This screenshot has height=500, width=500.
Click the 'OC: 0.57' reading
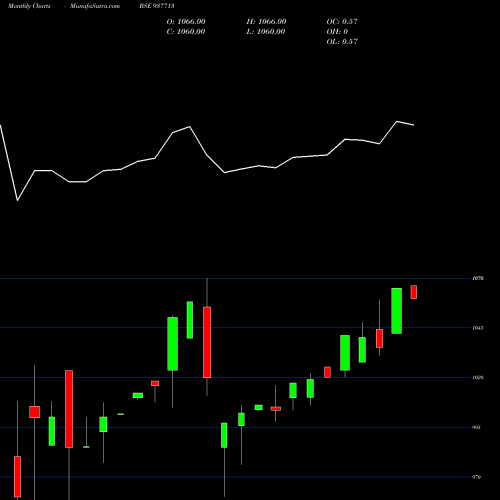[342, 22]
